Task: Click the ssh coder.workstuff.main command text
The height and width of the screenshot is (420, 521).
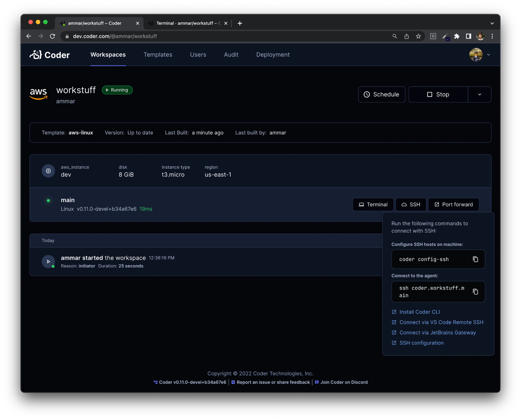Action: click(432, 292)
